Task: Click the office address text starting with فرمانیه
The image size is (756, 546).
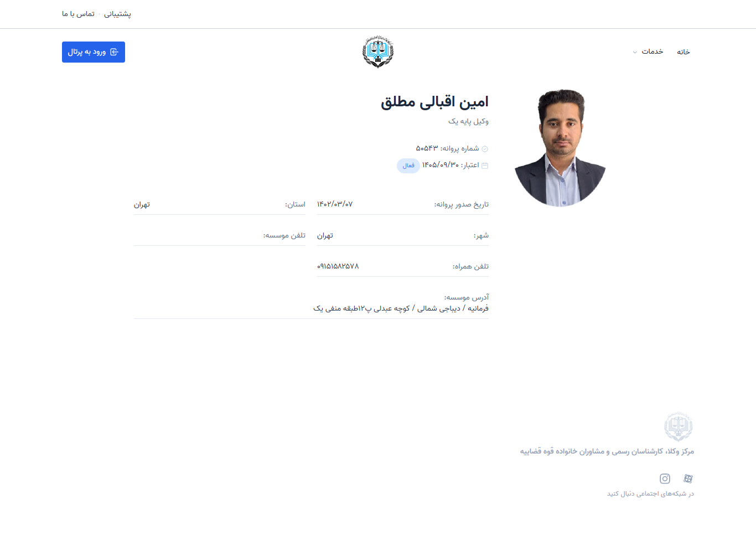Action: [401, 308]
